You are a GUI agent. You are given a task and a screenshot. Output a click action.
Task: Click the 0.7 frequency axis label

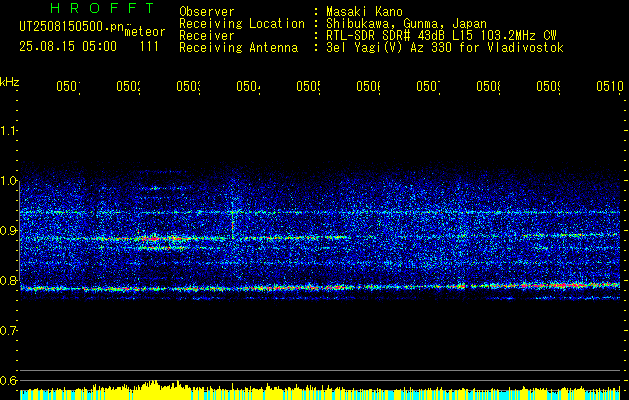(x=8, y=331)
